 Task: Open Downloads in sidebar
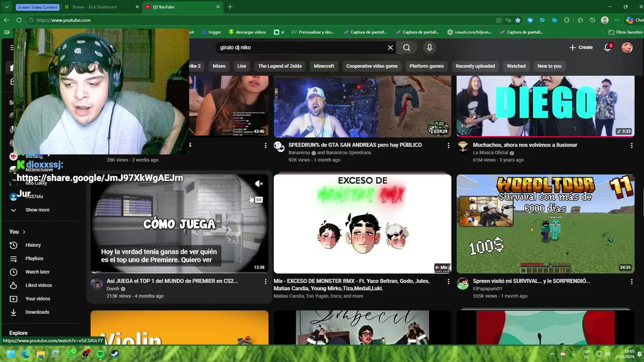[x=37, y=312]
